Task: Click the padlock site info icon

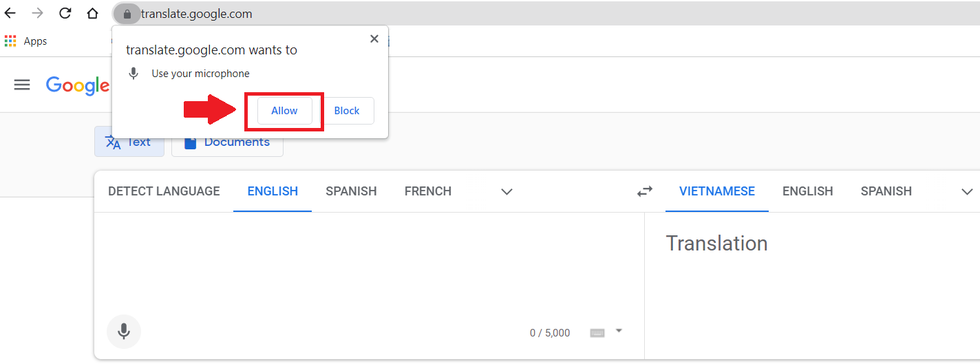Action: (x=127, y=14)
